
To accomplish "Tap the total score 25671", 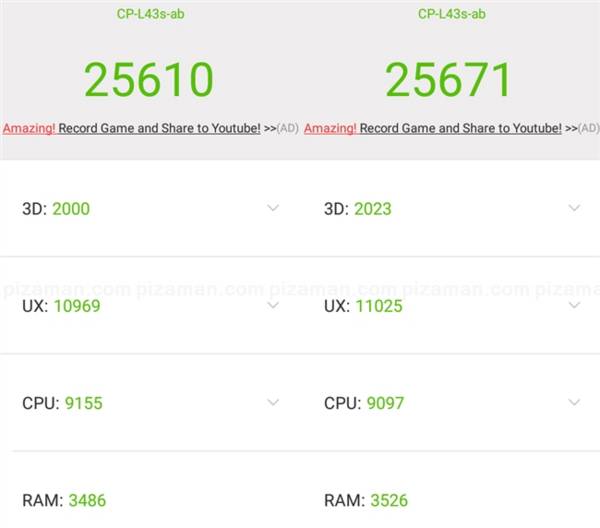I will tap(449, 80).
